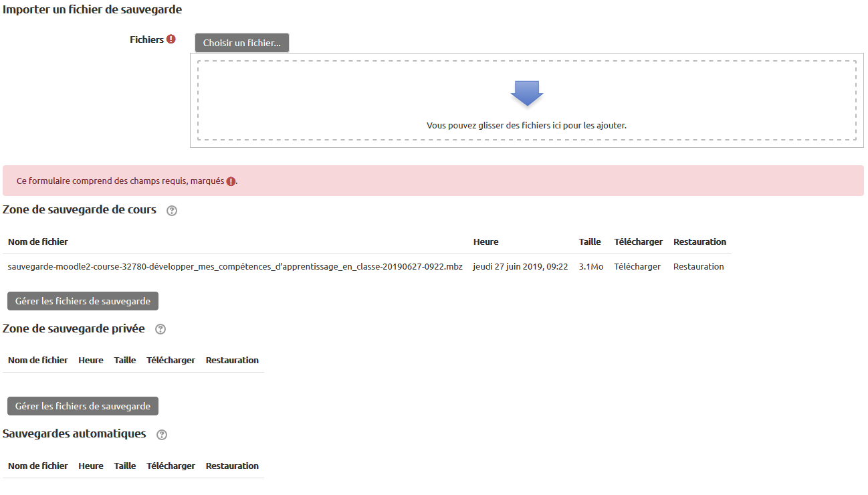
Task: Open help for Zone de sauvegarde privée
Action: pos(160,329)
